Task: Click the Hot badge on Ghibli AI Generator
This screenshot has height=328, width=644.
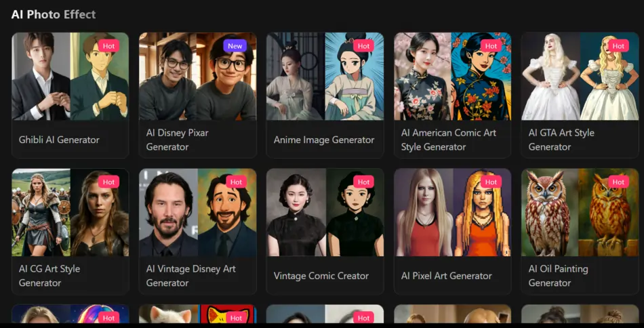Action: [109, 46]
